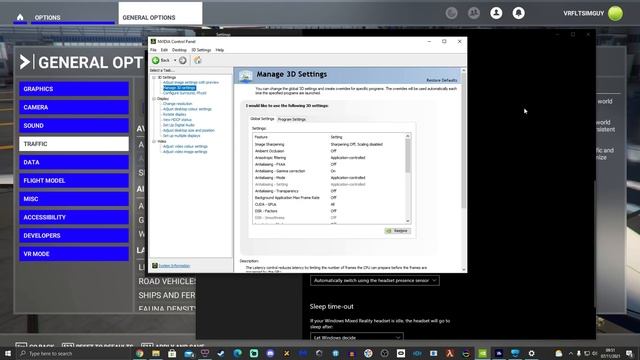Select the Antialiasing - Gamma correction row
Screen dimensions: 640x360
329,171
